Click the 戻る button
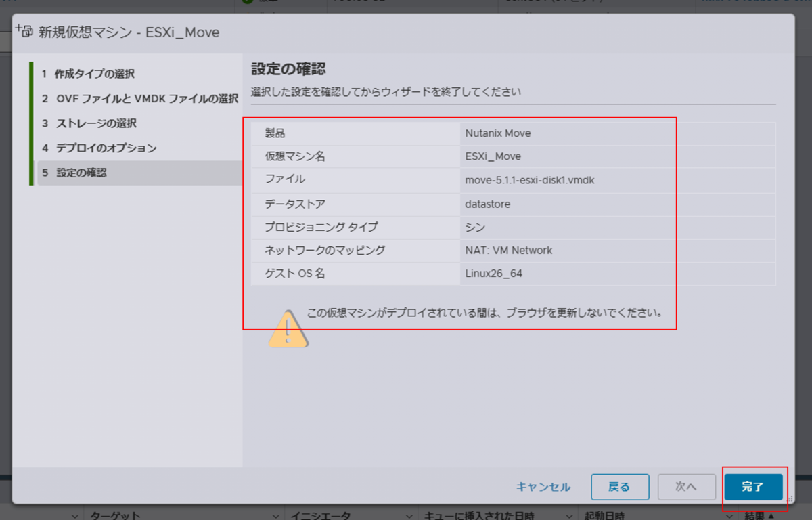Viewport: 812px width, 520px height. click(x=620, y=487)
